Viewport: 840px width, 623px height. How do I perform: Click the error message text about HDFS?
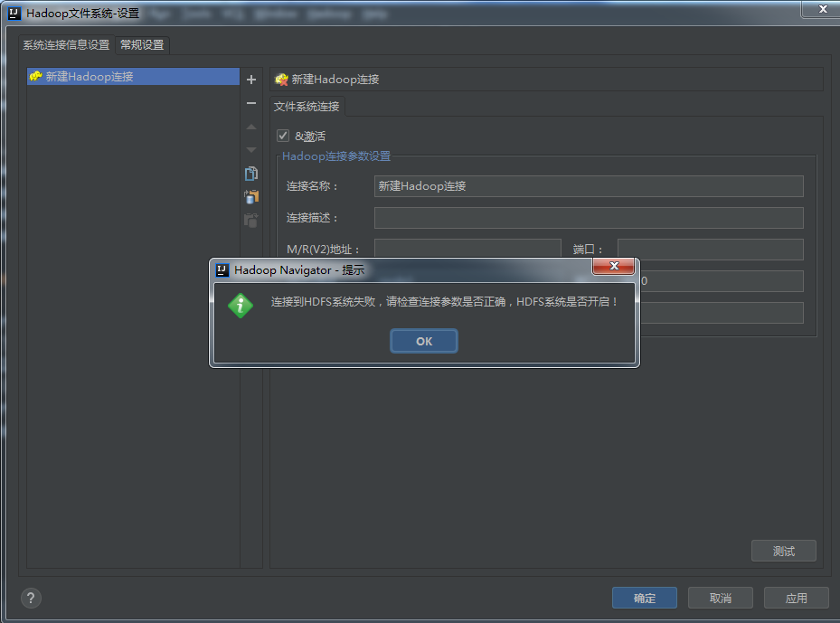tap(444, 302)
